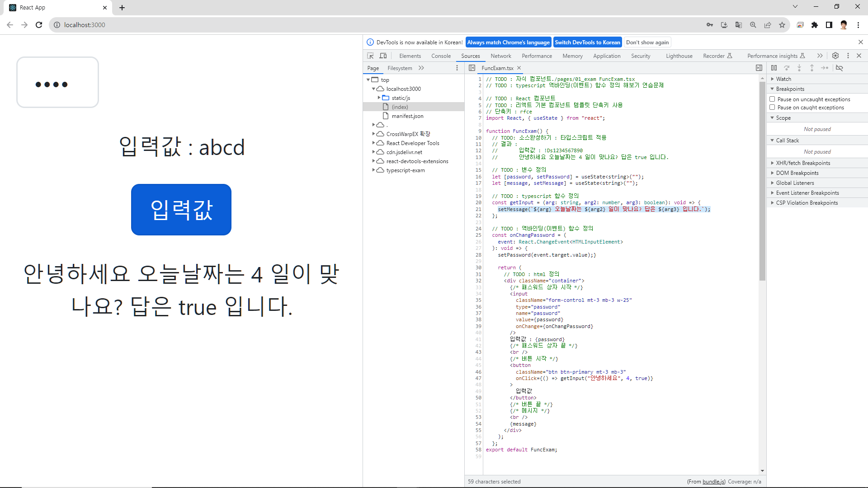The image size is (868, 488).
Task: Bookmark this page with star icon
Action: (x=782, y=25)
